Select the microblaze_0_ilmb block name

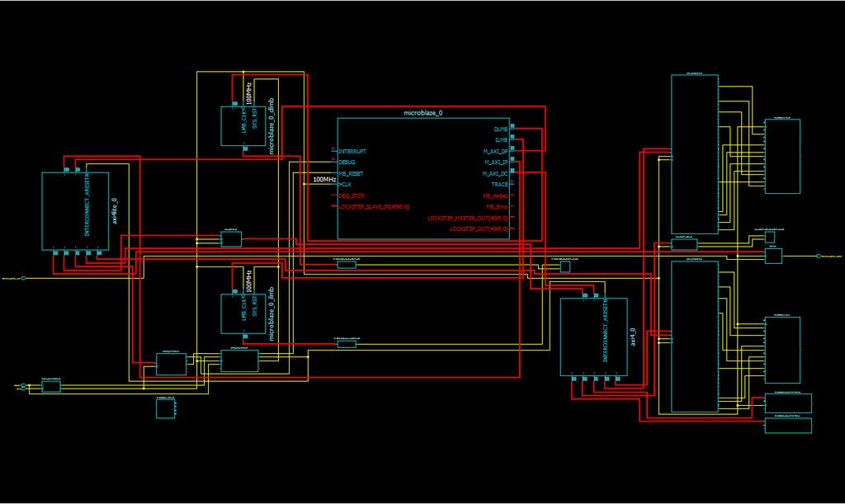click(x=271, y=314)
